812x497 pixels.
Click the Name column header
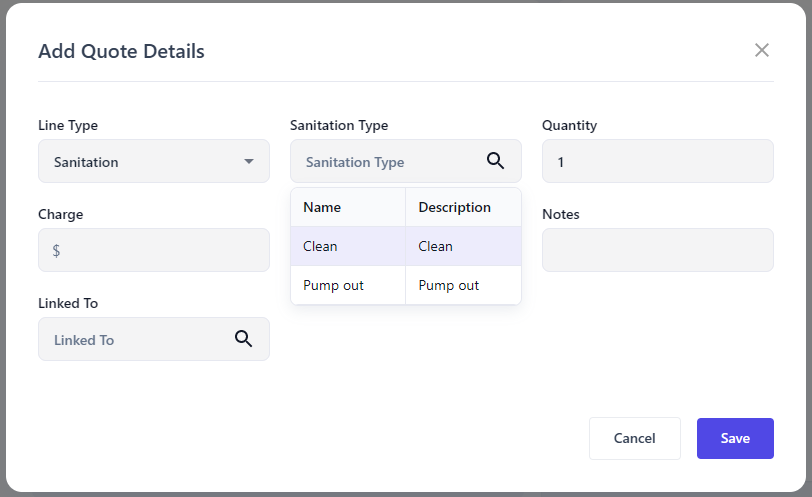tap(322, 208)
